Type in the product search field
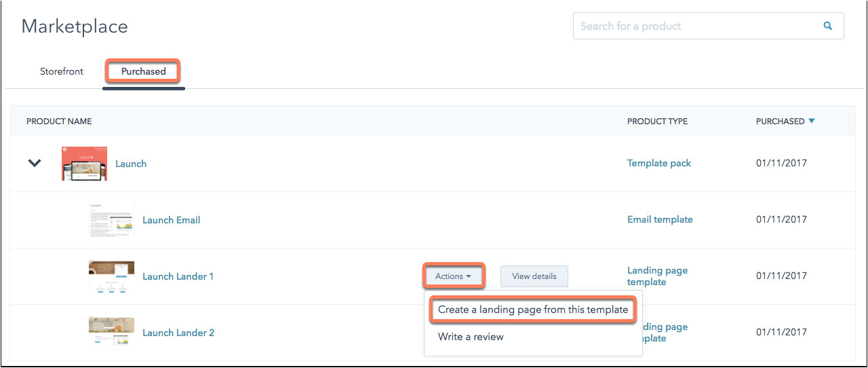Viewport: 868px width, 368px height. [692, 26]
